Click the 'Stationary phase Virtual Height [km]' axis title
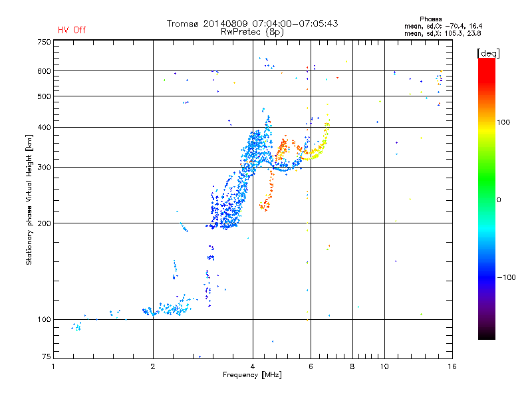This screenshot has width=532, height=399. 29,200
